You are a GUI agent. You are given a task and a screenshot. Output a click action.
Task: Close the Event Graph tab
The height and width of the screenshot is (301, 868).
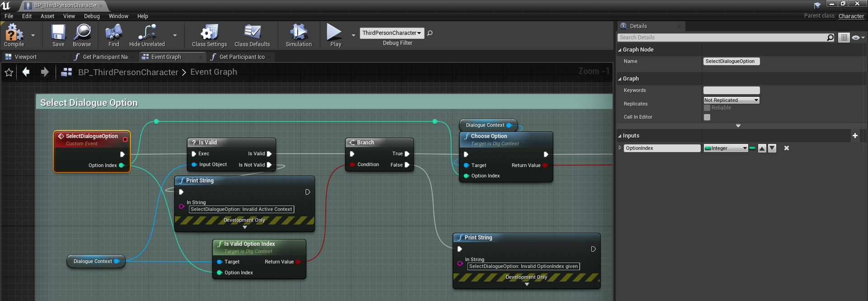click(x=201, y=57)
